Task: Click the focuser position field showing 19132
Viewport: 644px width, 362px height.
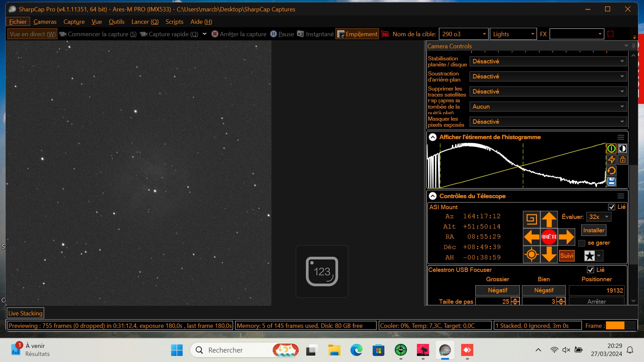Action: pyautogui.click(x=597, y=291)
